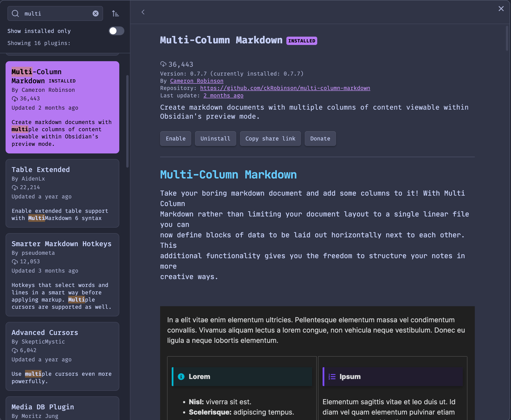
Task: Click Copy share link button
Action: point(270,139)
